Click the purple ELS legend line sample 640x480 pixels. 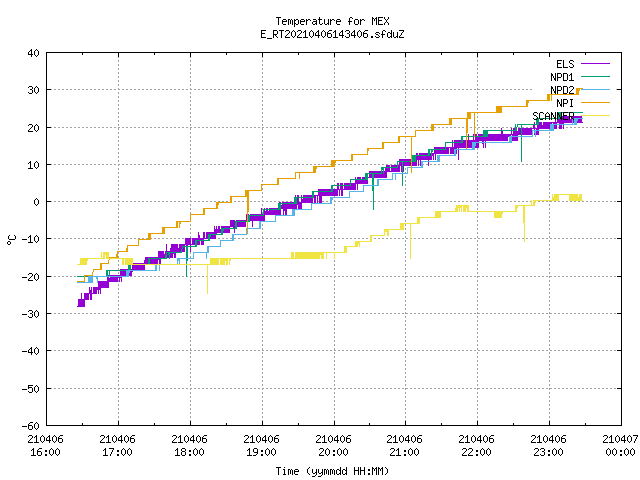pyautogui.click(x=595, y=64)
